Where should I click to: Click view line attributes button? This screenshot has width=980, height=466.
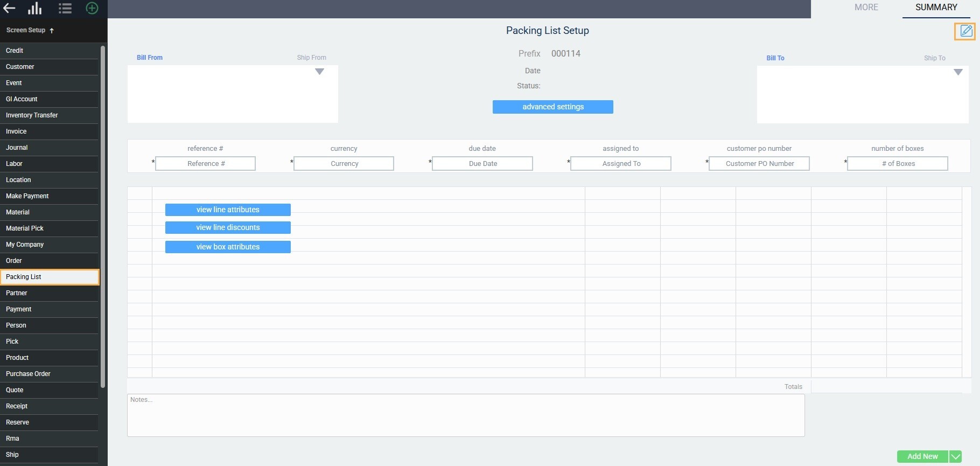pyautogui.click(x=228, y=210)
